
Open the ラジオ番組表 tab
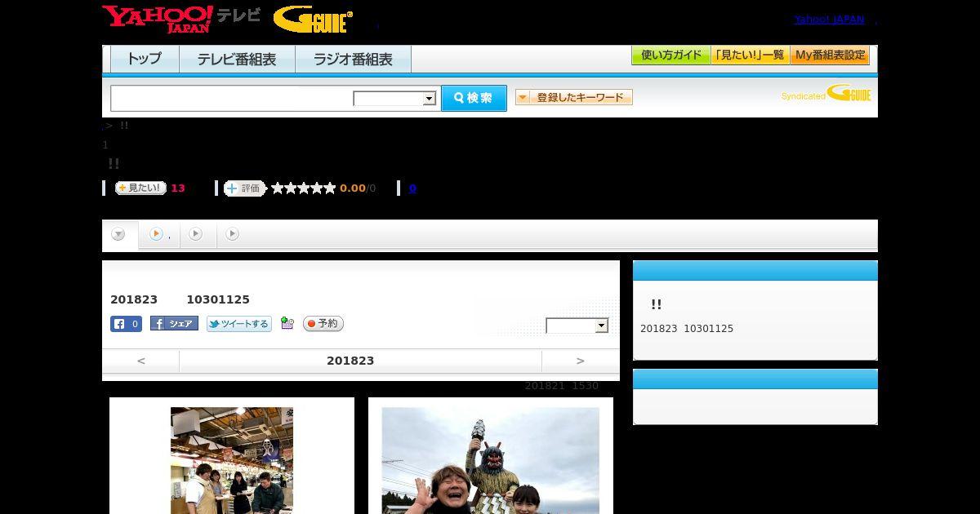(353, 60)
